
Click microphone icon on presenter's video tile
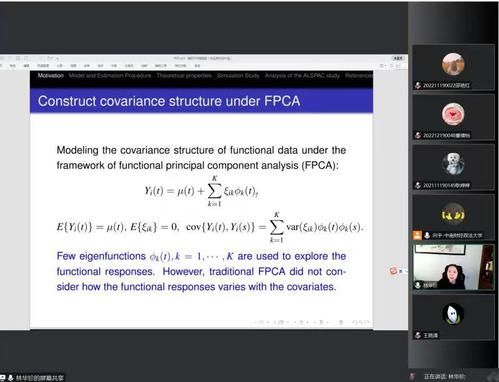[418, 285]
